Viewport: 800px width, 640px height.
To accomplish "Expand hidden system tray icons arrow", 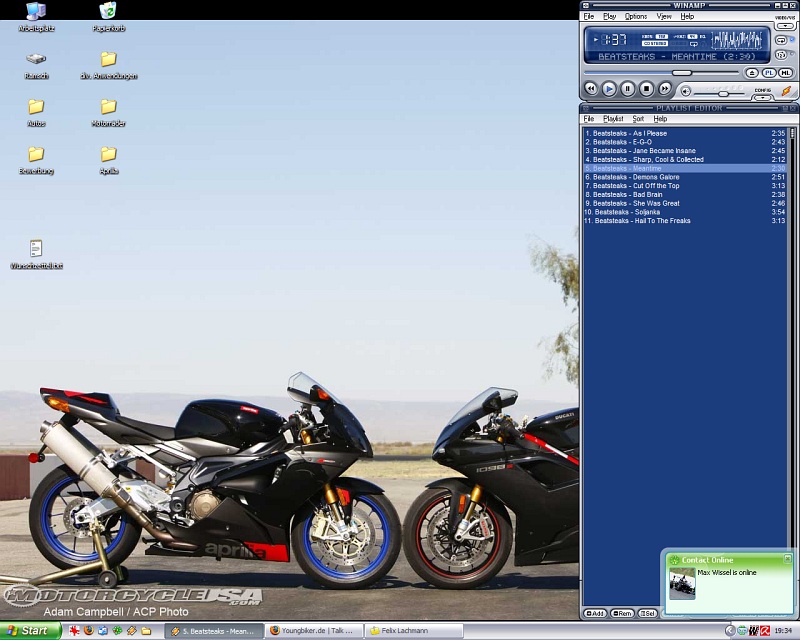I will 730,631.
